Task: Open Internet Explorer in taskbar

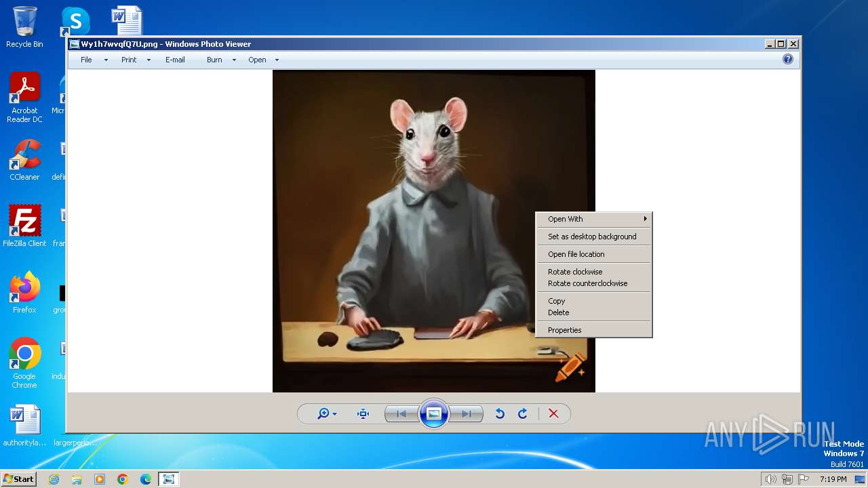Action: point(54,479)
